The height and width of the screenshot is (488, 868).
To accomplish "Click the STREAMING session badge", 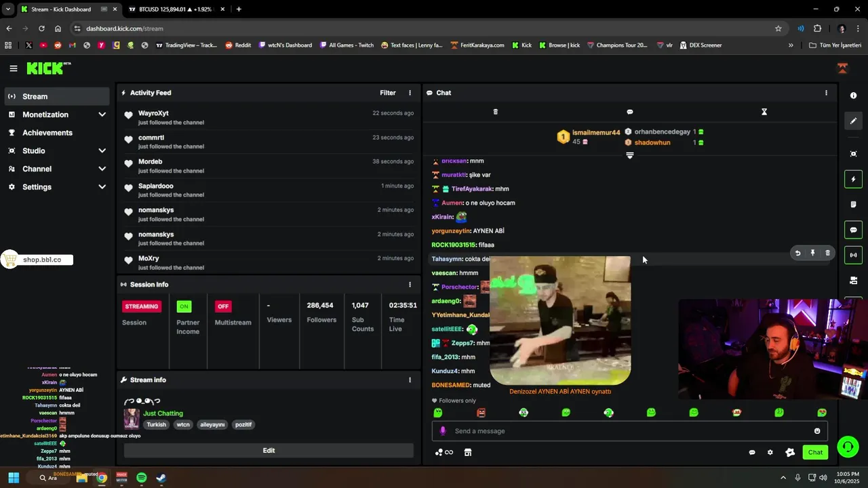I will tap(142, 306).
